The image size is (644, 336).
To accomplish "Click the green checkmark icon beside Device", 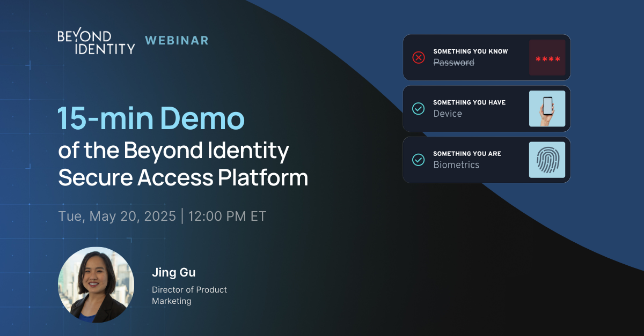I will [418, 108].
